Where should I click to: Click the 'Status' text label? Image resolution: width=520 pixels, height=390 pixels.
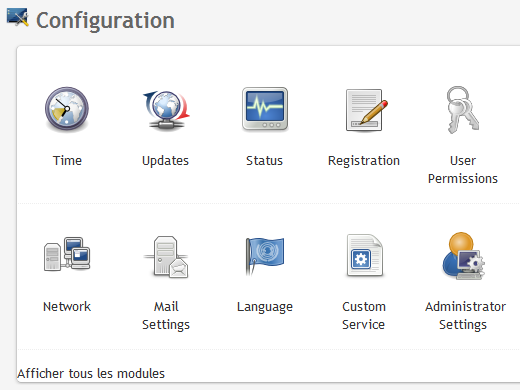(x=264, y=161)
